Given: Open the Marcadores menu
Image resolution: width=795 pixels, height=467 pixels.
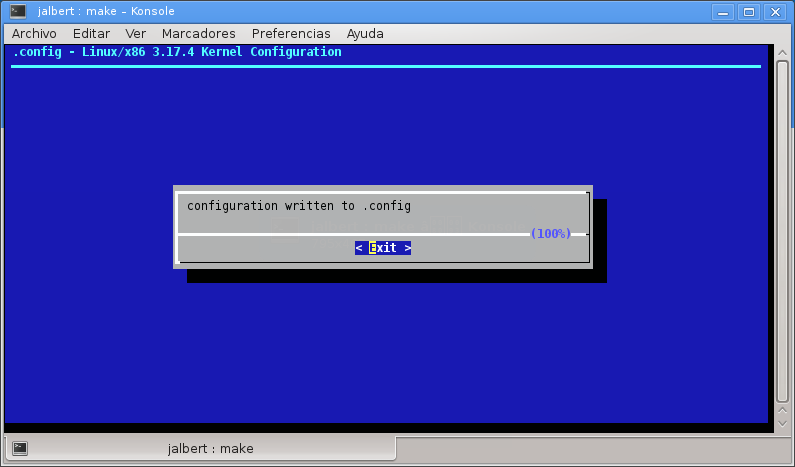Looking at the screenshot, I should 198,33.
